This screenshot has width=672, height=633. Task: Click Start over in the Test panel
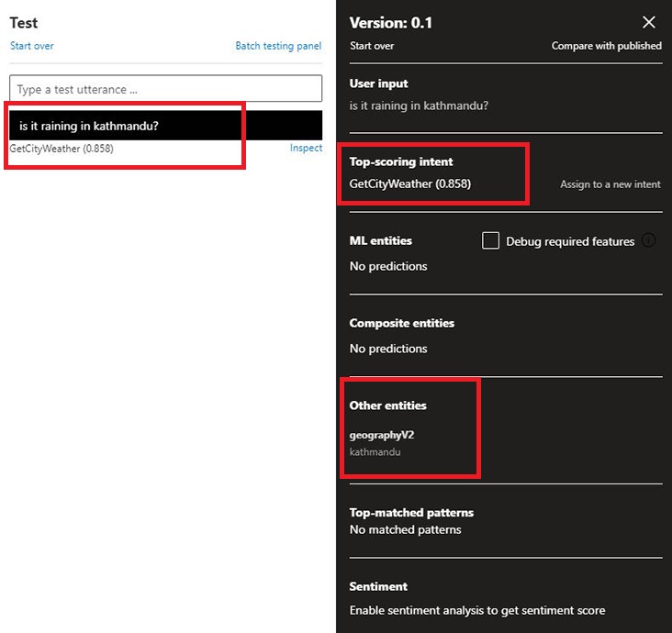tap(32, 46)
